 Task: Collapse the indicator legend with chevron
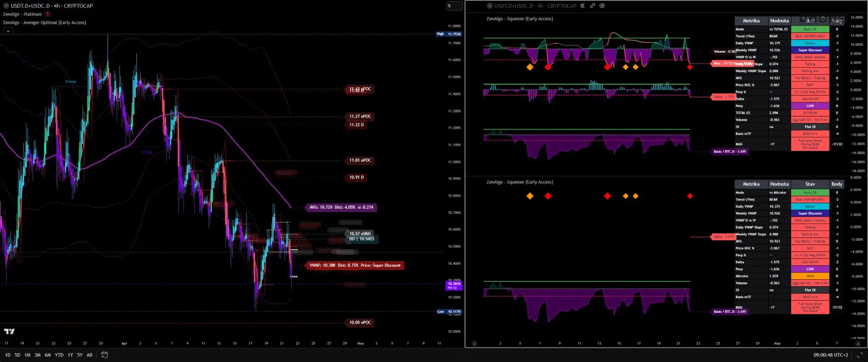pos(8,31)
